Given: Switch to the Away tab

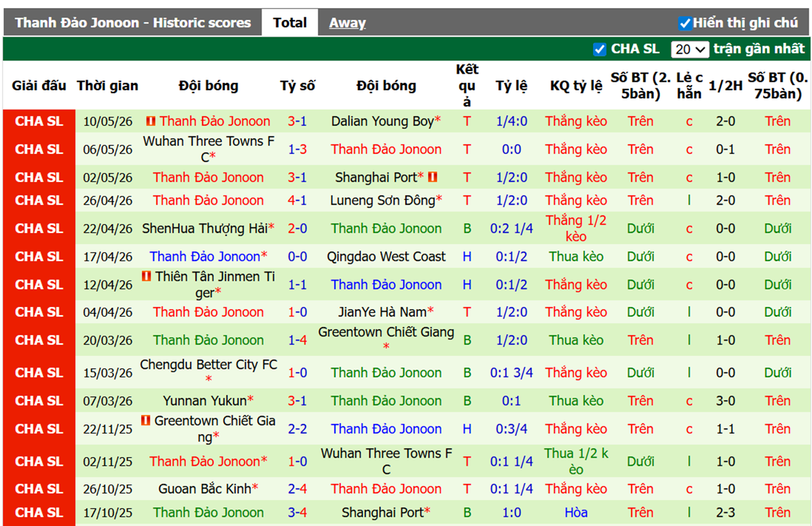Looking at the screenshot, I should (x=347, y=23).
